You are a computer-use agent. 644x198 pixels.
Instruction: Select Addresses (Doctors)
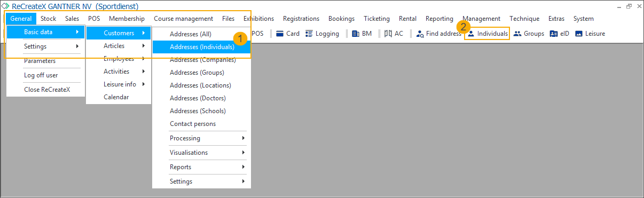point(201,98)
